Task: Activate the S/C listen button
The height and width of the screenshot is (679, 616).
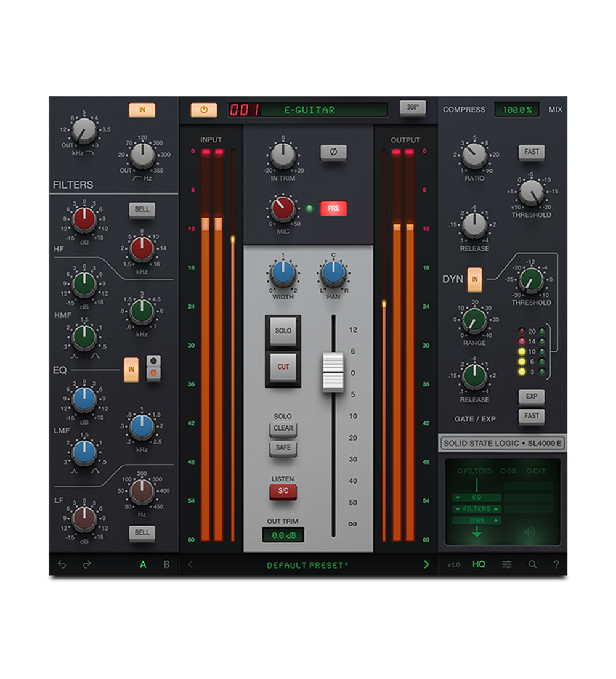Action: coord(283,491)
